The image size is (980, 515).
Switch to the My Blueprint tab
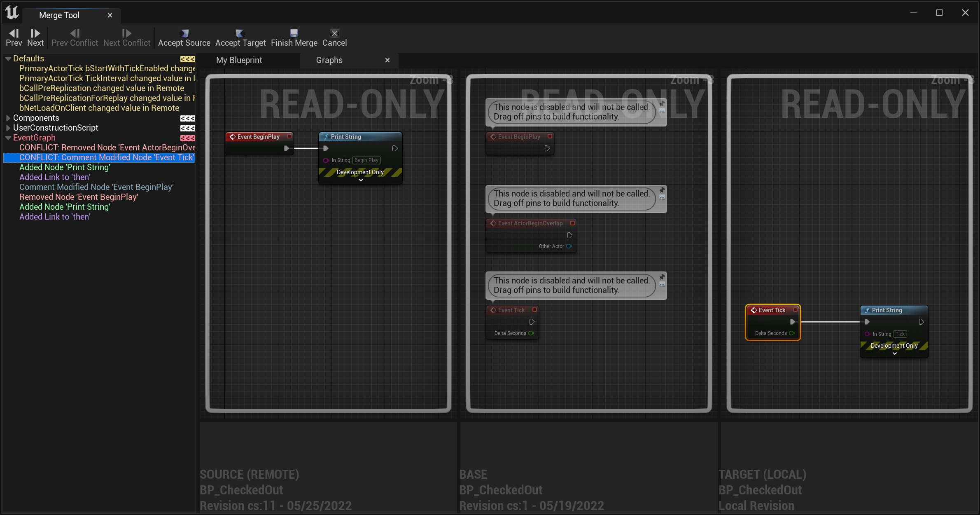pos(239,60)
